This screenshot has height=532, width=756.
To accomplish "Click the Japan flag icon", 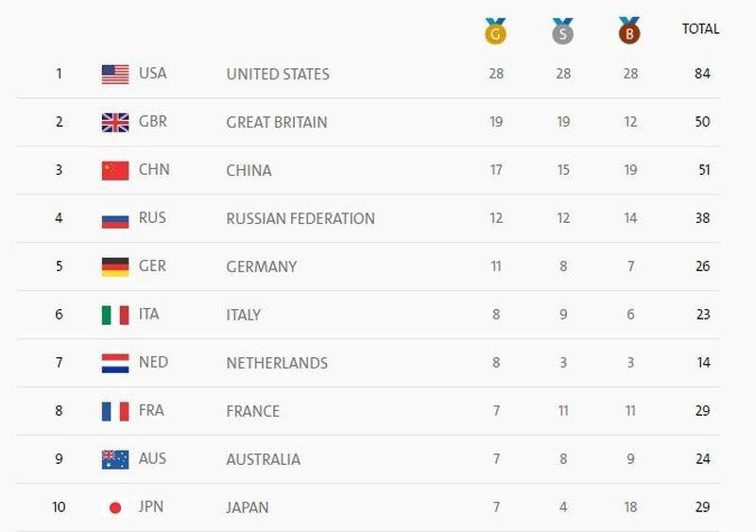I will [115, 507].
